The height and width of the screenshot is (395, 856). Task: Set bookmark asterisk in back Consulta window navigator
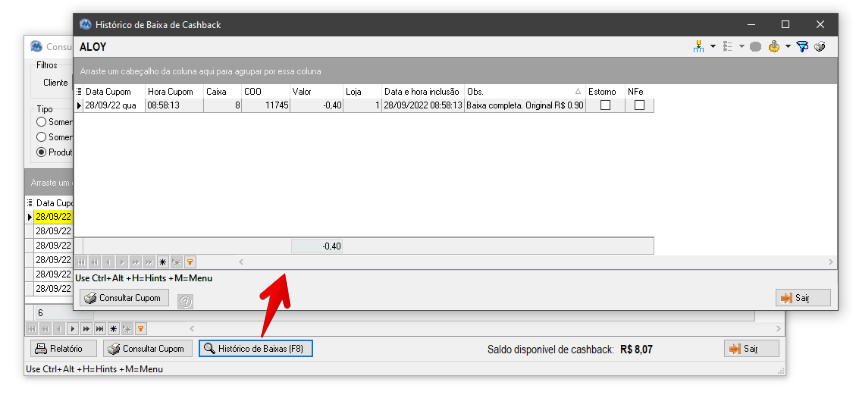tap(114, 329)
